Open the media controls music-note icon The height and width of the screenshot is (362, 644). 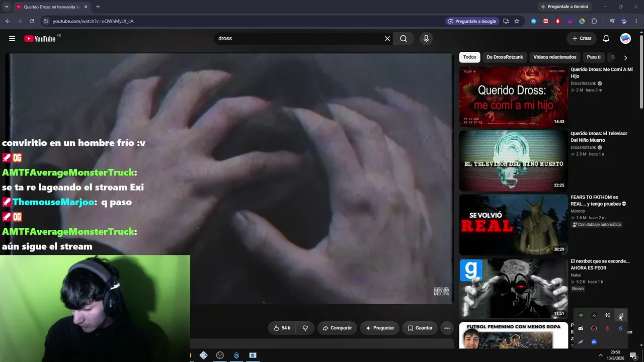[612, 21]
